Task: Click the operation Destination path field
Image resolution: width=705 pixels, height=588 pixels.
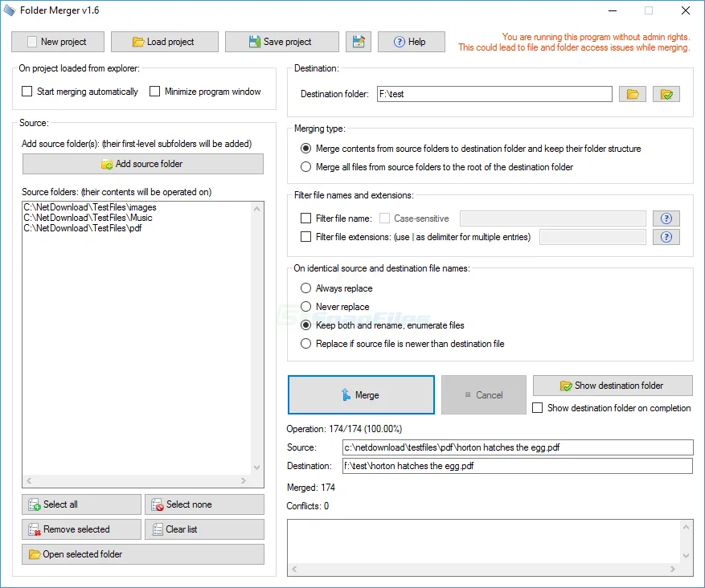Action: point(518,466)
